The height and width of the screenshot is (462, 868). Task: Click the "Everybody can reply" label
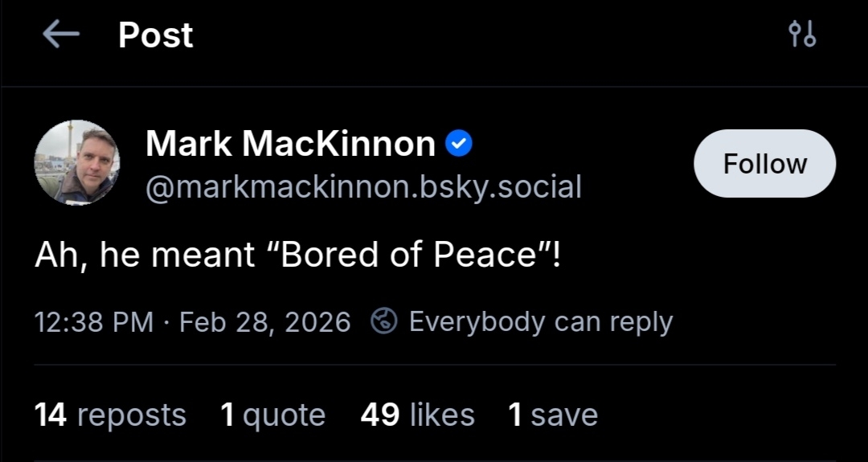(x=541, y=321)
